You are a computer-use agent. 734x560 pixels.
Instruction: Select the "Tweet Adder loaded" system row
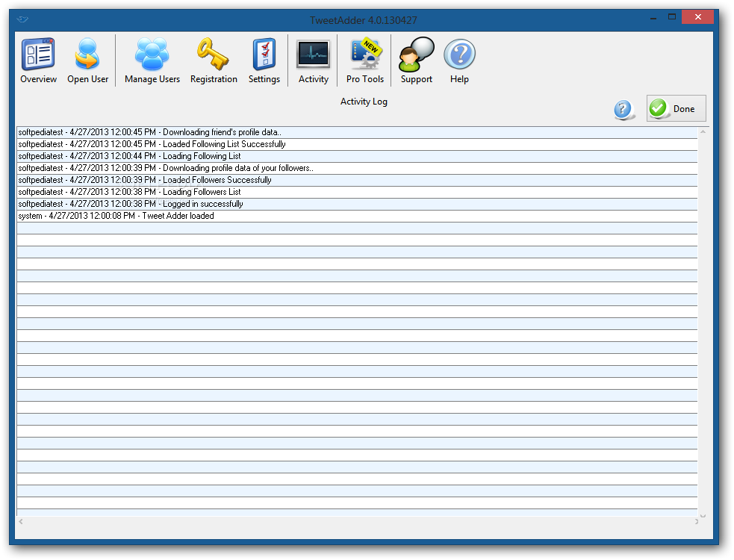[x=357, y=216]
